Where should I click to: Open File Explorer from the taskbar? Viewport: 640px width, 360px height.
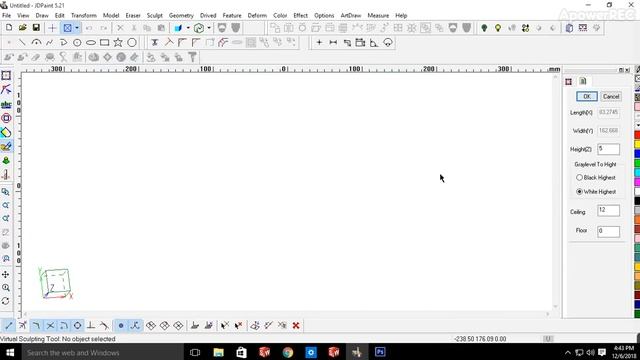point(218,352)
